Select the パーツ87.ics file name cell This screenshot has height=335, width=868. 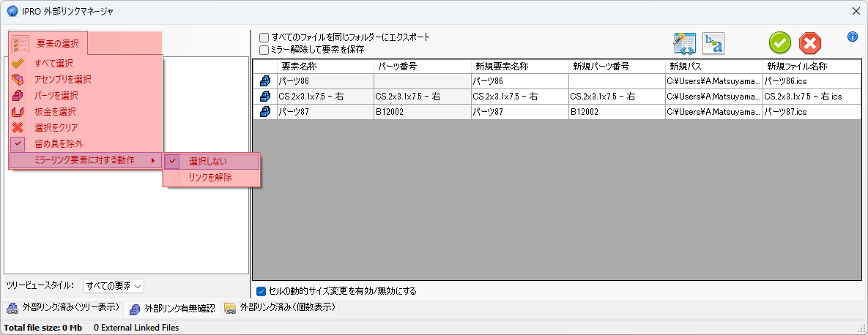[812, 112]
